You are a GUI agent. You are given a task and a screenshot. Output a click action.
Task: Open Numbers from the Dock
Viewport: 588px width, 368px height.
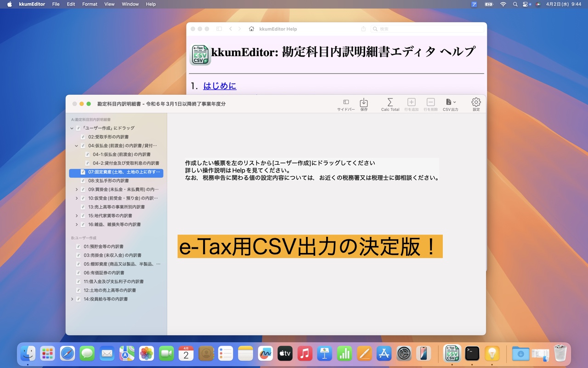(345, 353)
